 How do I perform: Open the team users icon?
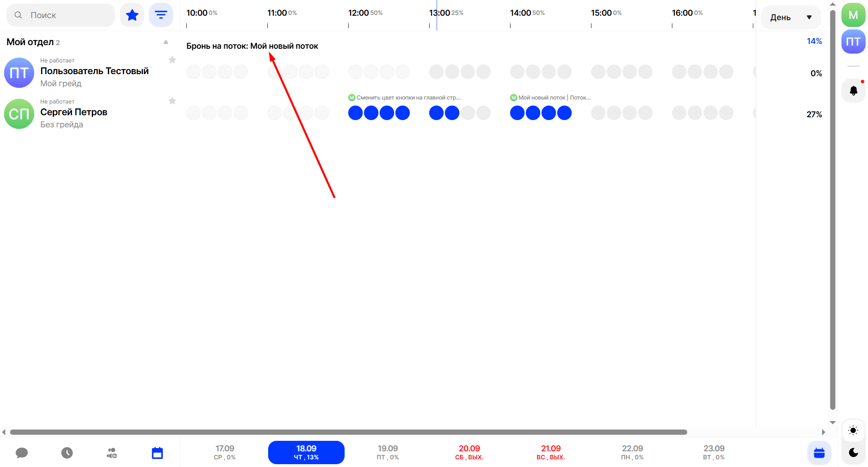click(112, 453)
